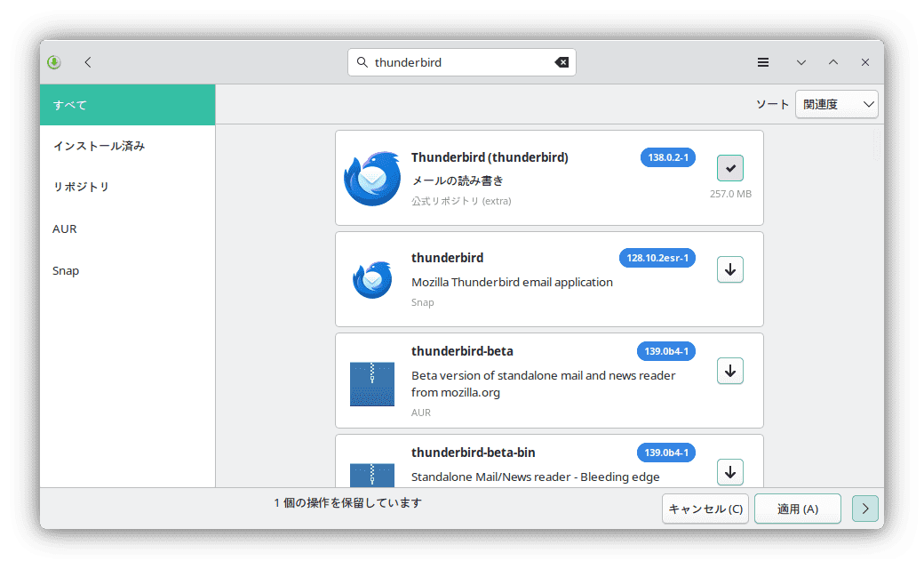This screenshot has width=924, height=569.
Task: Click the Mozilla Thunderbird email application description
Action: [512, 282]
